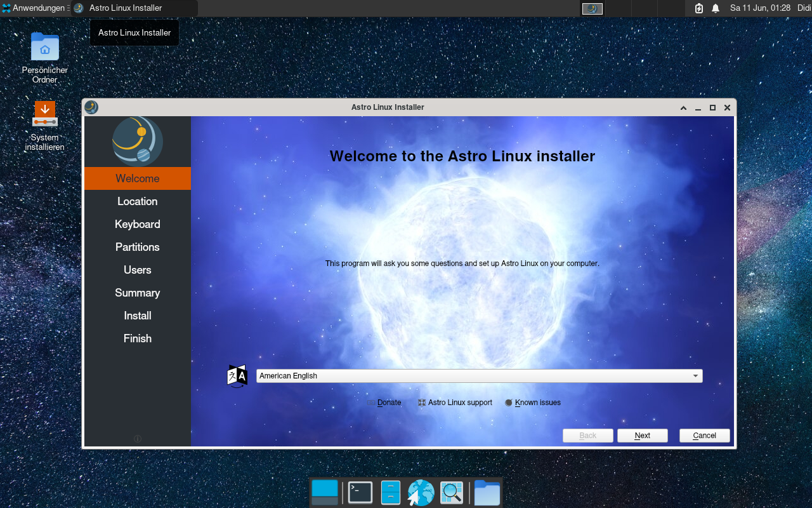812x508 pixels.
Task: Open the Known issues link
Action: tap(538, 403)
